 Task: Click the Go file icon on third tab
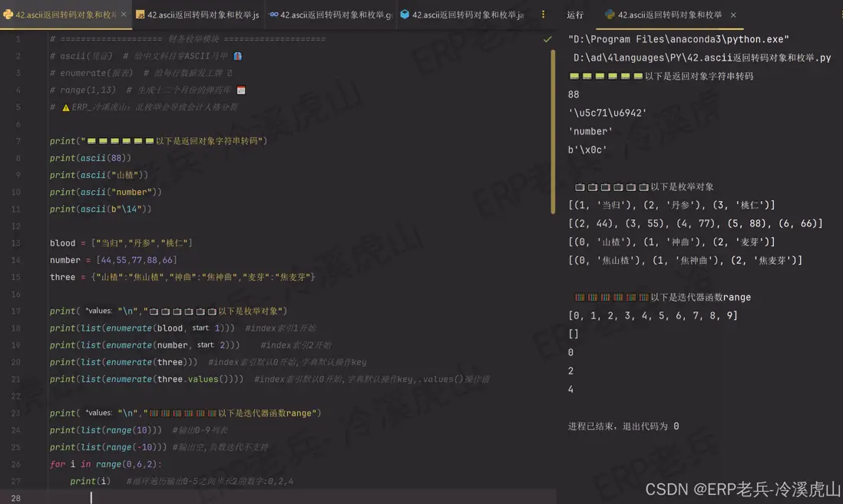click(x=273, y=15)
